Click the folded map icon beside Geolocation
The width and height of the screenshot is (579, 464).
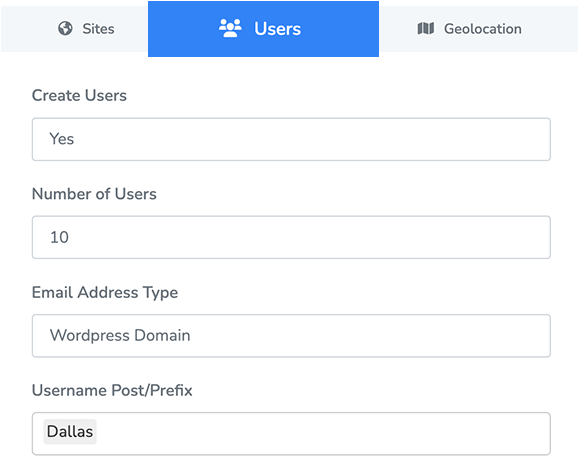426,28
